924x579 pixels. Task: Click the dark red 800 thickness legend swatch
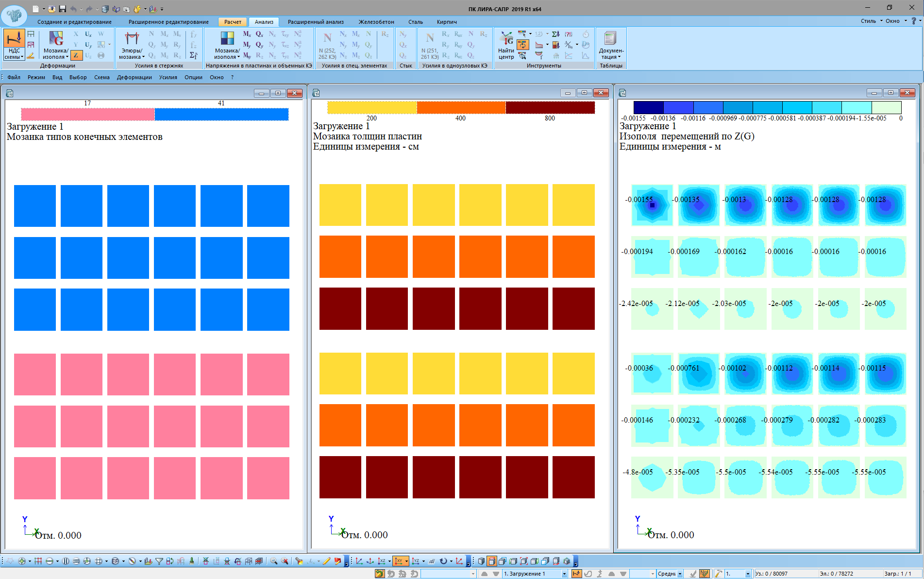tap(550, 108)
